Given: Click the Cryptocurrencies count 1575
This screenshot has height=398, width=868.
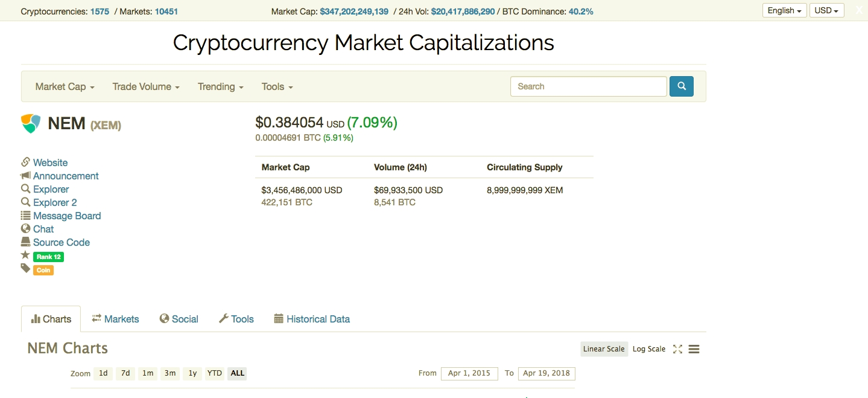Looking at the screenshot, I should click(x=100, y=11).
